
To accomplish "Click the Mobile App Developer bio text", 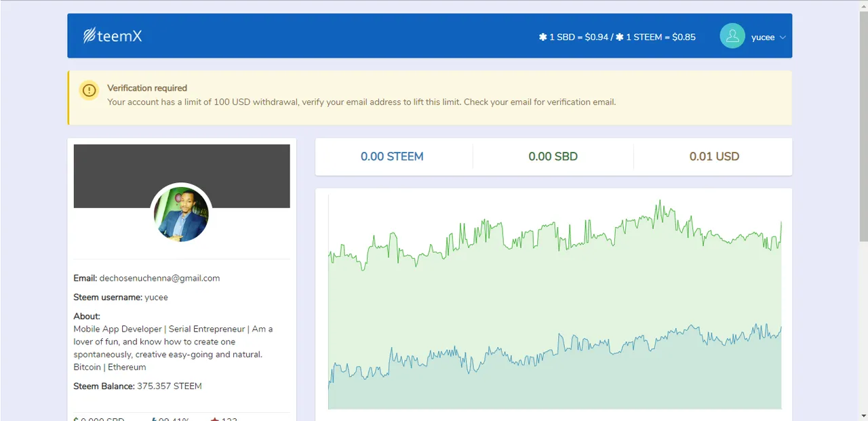I will 174,348.
